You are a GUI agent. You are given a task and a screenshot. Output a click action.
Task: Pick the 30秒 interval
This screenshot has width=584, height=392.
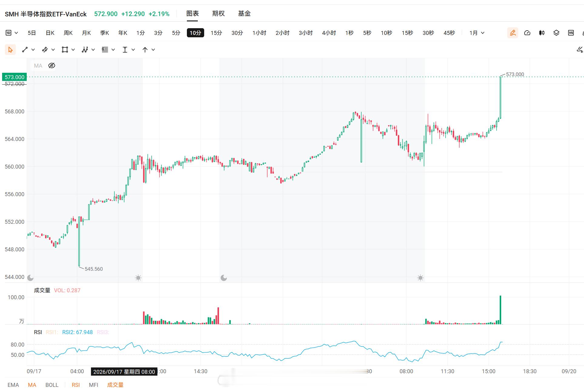(428, 33)
